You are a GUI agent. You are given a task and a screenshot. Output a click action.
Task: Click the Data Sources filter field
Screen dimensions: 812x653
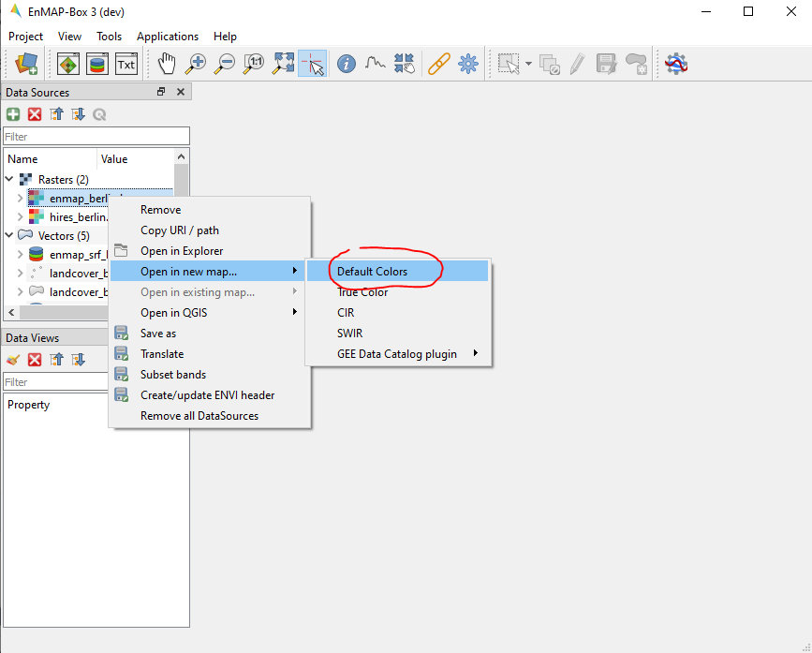coord(96,136)
